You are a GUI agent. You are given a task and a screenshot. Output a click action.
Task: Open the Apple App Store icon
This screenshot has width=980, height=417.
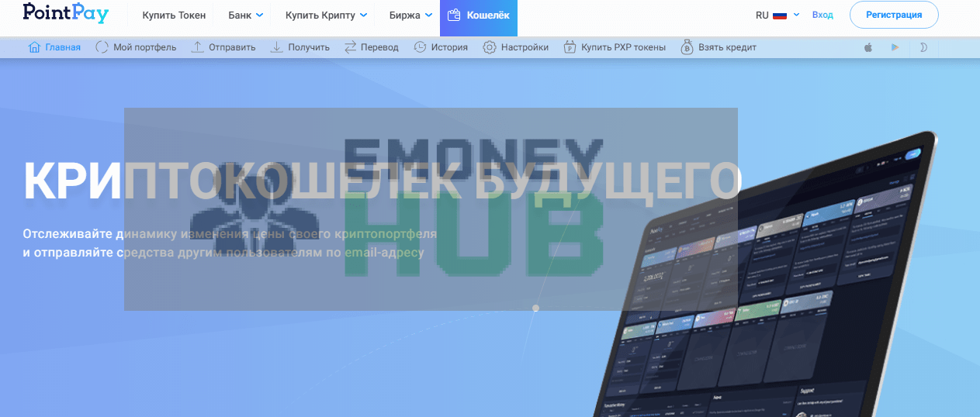(868, 47)
